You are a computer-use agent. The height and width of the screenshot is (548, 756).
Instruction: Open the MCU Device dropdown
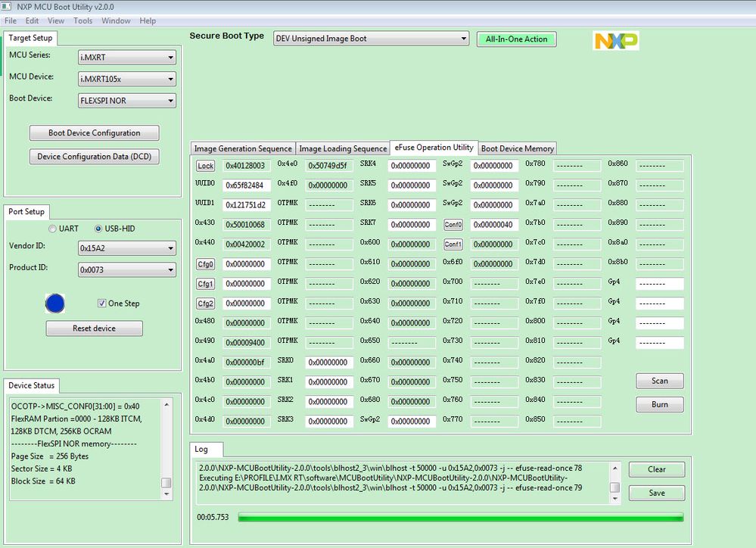click(127, 79)
